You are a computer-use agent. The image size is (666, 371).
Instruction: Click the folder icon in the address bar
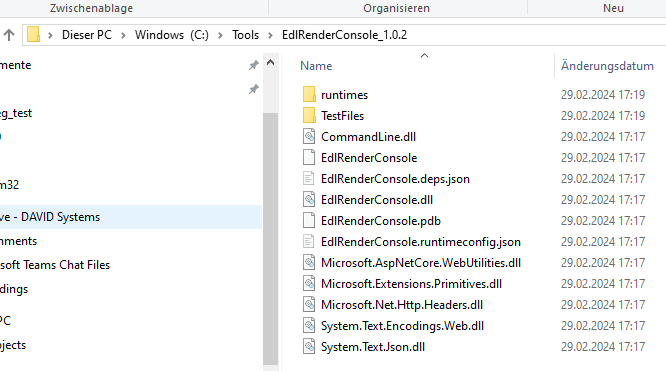[x=34, y=34]
